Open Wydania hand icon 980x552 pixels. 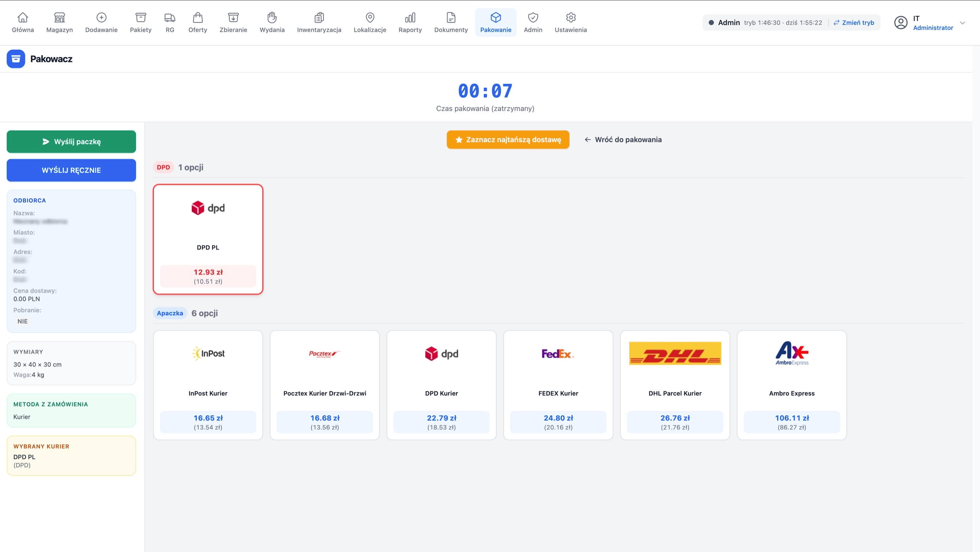point(272,18)
